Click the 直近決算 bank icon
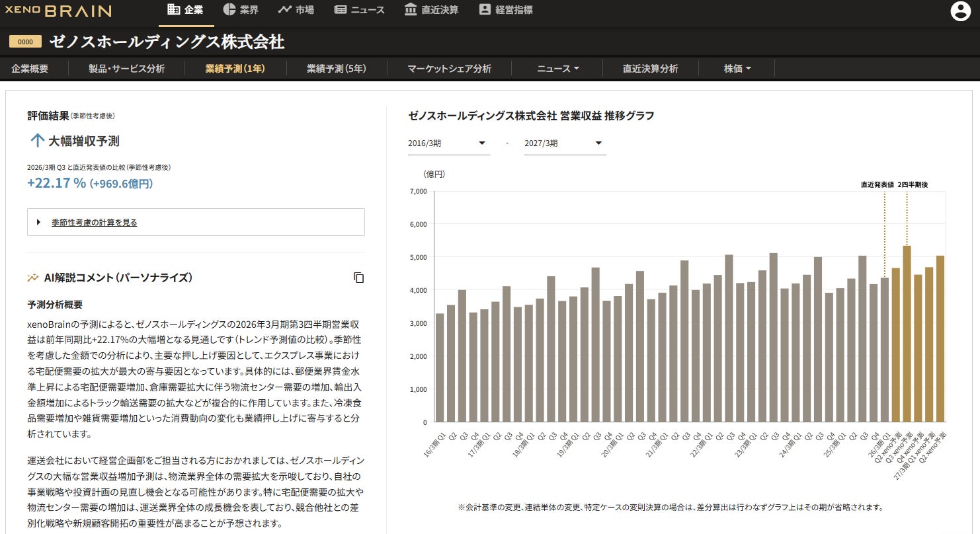The width and height of the screenshot is (980, 534). 410,9
